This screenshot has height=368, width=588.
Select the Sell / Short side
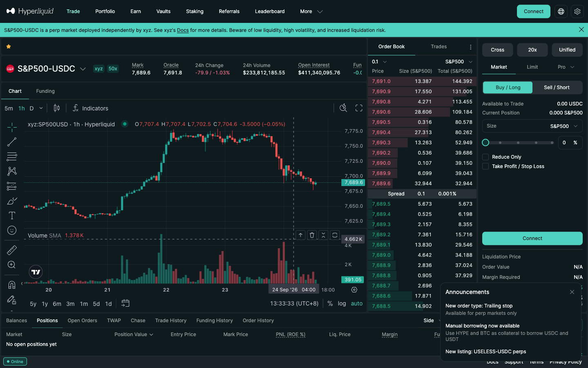coord(557,88)
